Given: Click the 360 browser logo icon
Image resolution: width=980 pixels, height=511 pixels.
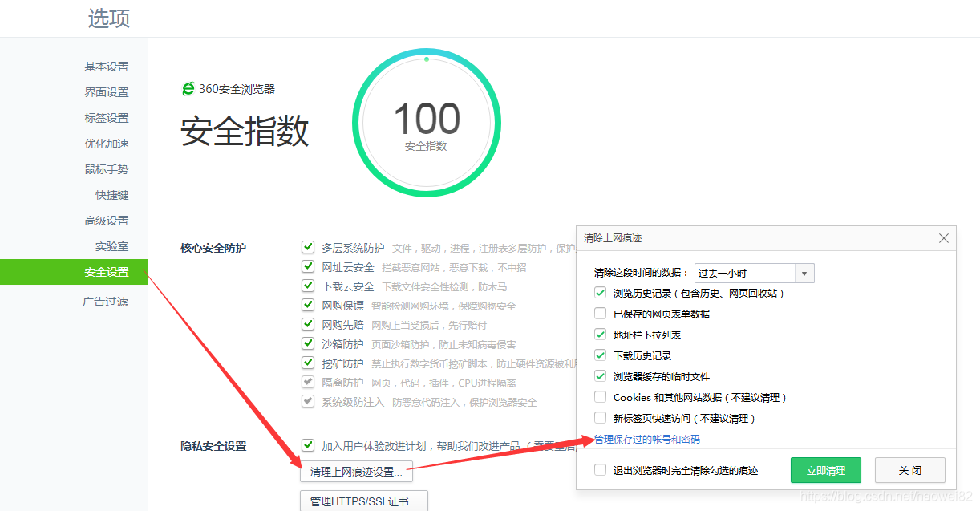Looking at the screenshot, I should pos(188,89).
